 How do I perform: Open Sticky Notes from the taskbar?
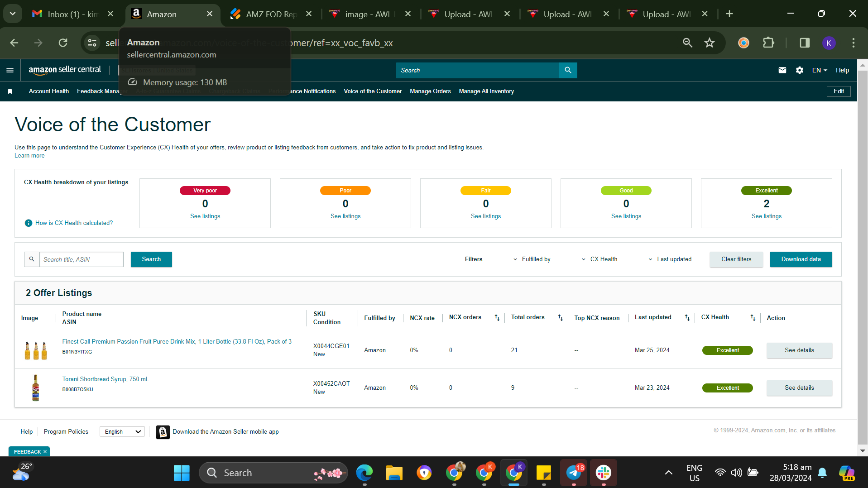point(543,473)
